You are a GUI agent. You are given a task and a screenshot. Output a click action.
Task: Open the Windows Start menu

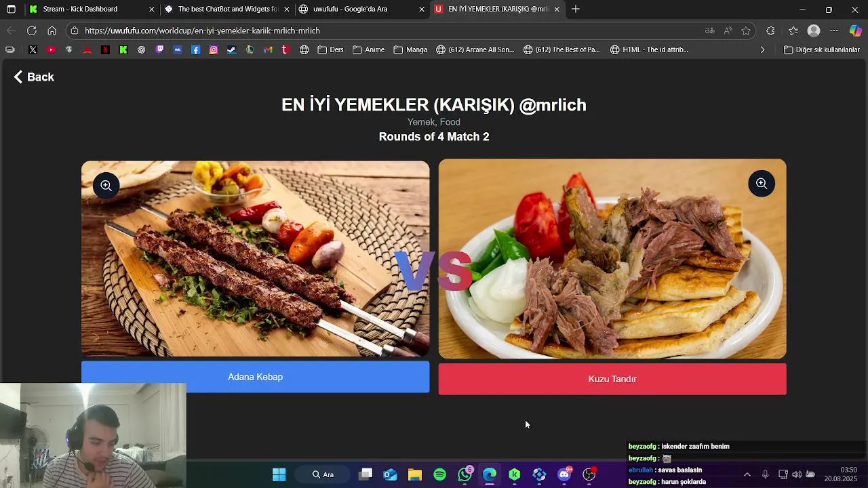(x=279, y=474)
